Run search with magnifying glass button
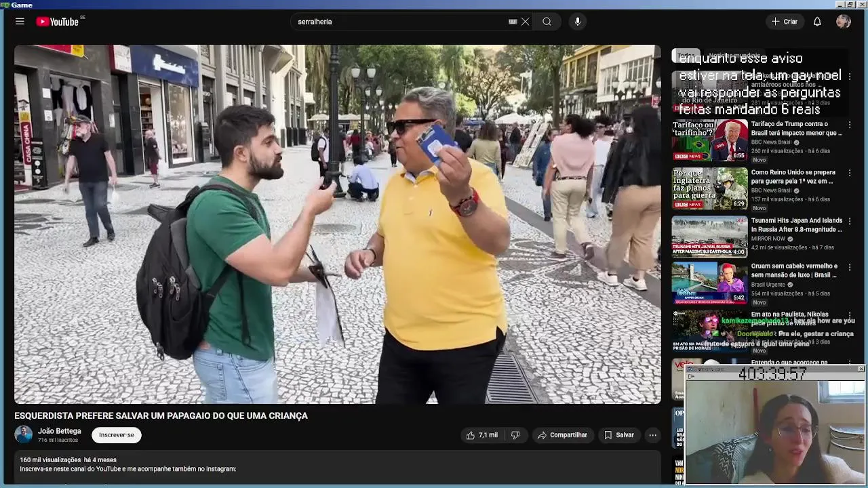Image resolution: width=868 pixels, height=488 pixels. pyautogui.click(x=547, y=22)
